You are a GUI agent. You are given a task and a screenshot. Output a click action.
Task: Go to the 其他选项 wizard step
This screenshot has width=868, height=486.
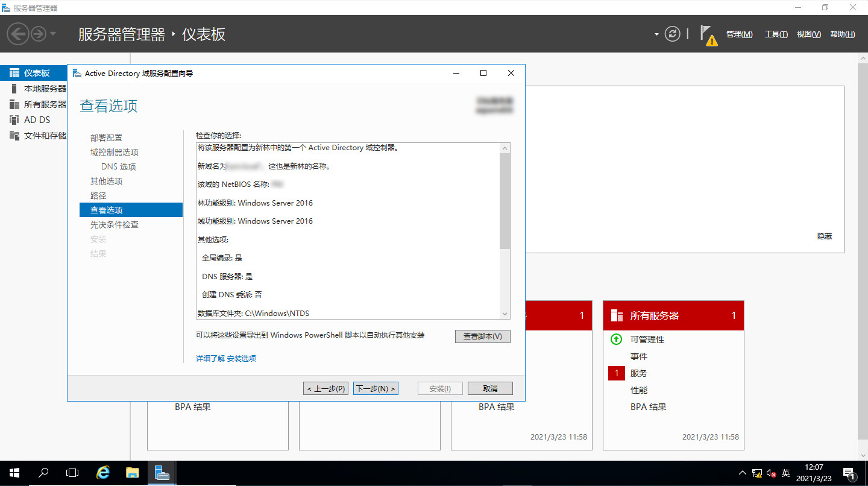pyautogui.click(x=107, y=181)
